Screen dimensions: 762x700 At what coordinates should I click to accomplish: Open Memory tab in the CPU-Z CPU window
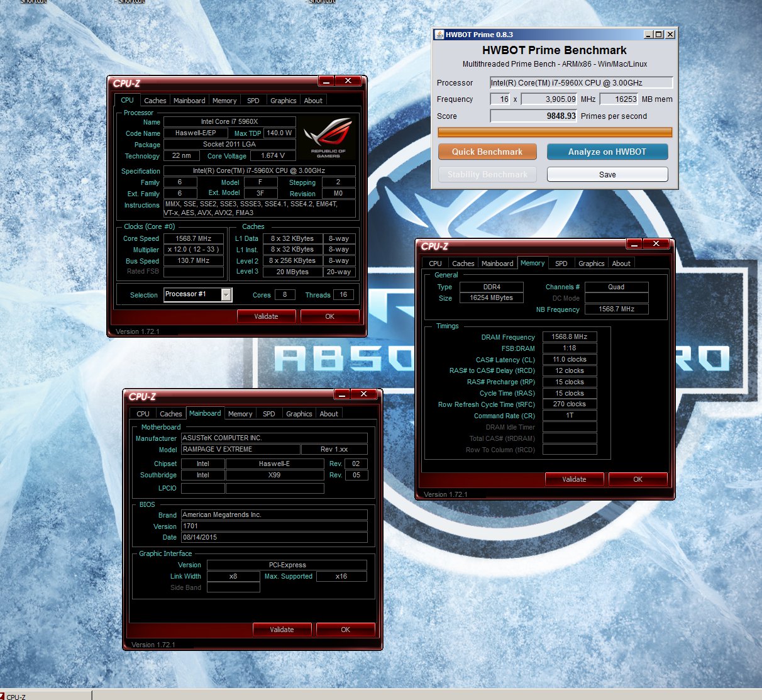(x=224, y=101)
